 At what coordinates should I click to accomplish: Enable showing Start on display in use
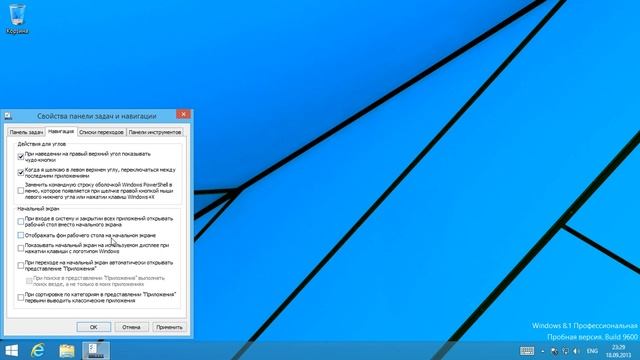pyautogui.click(x=21, y=248)
